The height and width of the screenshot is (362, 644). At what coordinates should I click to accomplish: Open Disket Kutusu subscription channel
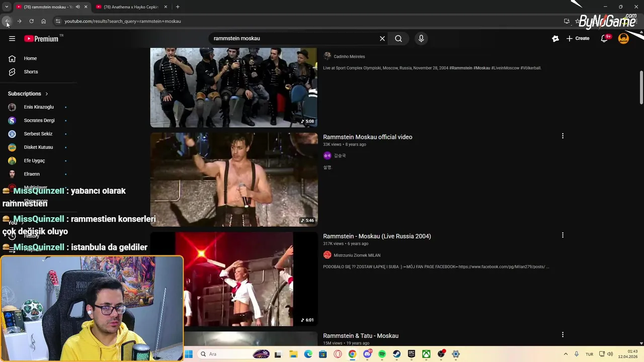38,147
